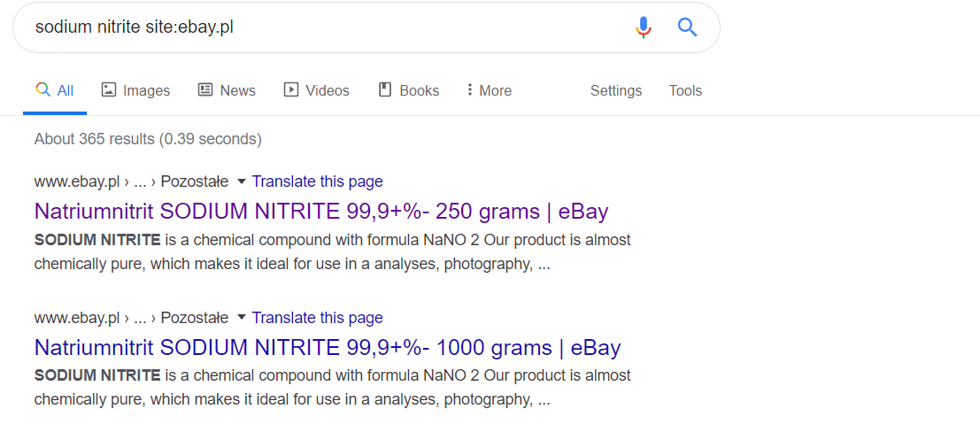
Task: Click Translate this page for the 1000 grams result
Action: click(x=318, y=318)
